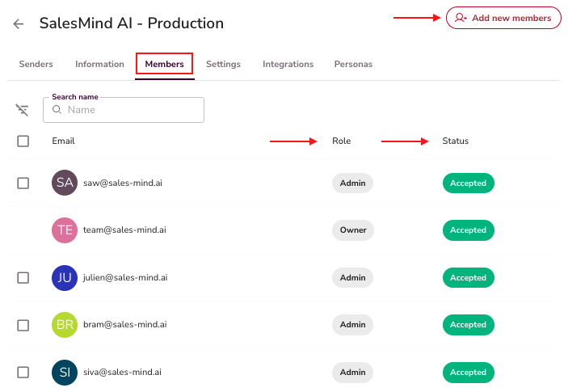Click the JU avatar for julien@sales-mind.ai
The image size is (568, 392).
pyautogui.click(x=65, y=277)
